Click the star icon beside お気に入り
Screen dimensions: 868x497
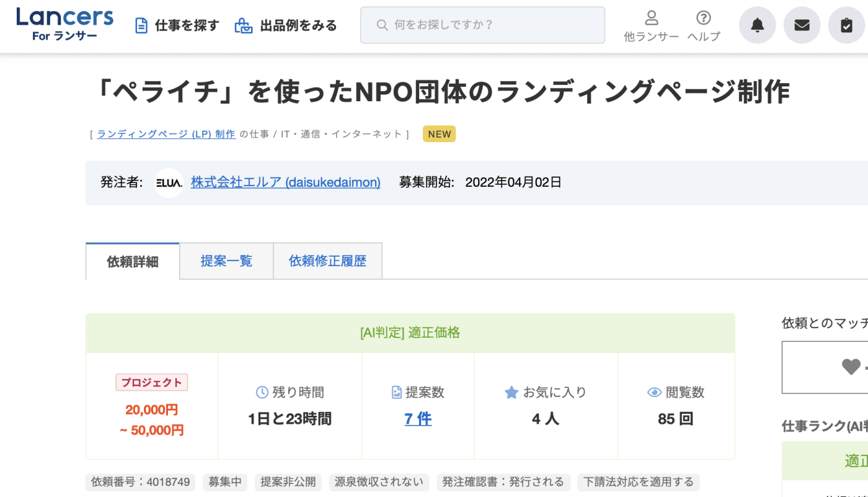[511, 392]
